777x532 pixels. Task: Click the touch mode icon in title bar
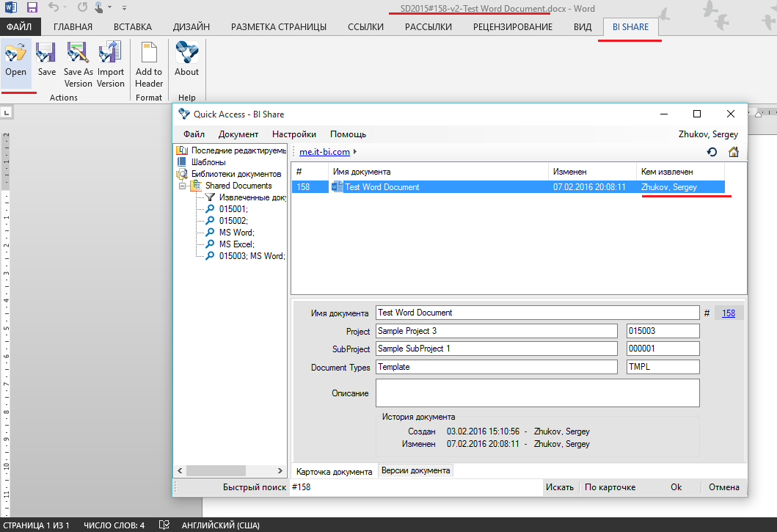click(x=99, y=7)
